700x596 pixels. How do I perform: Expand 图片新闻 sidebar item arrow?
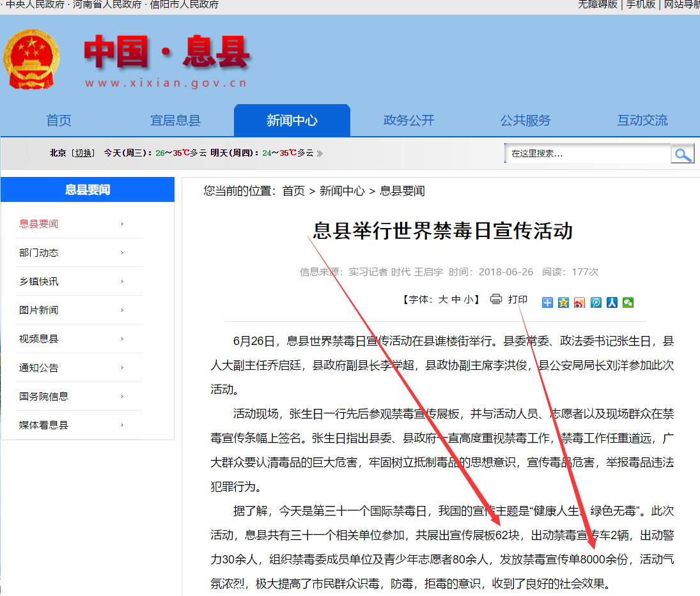(122, 310)
